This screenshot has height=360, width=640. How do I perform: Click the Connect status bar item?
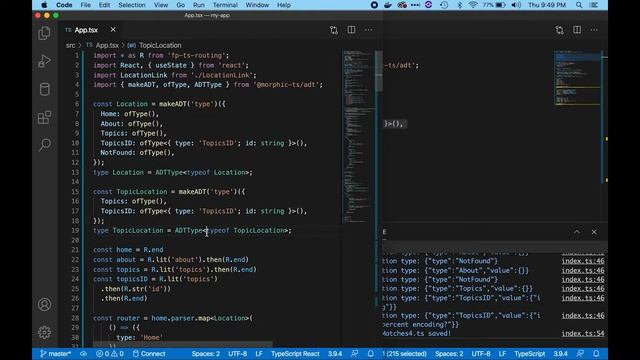coord(149,354)
